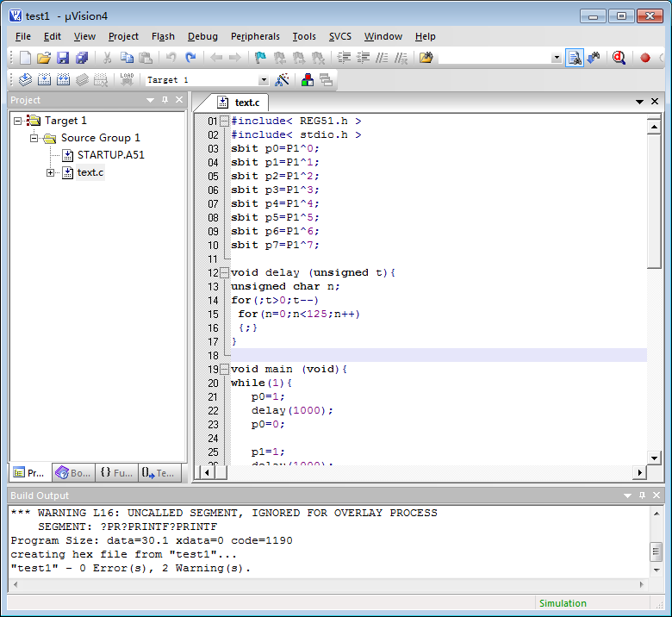672x617 pixels.
Task: Click the batch build icon
Action: (x=83, y=80)
